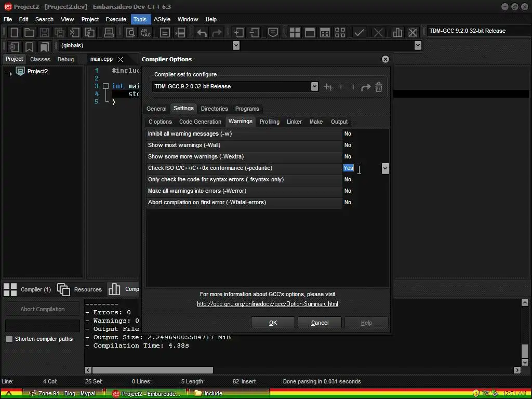
Task: Open the Resources bottom panel tab
Action: coord(79,289)
